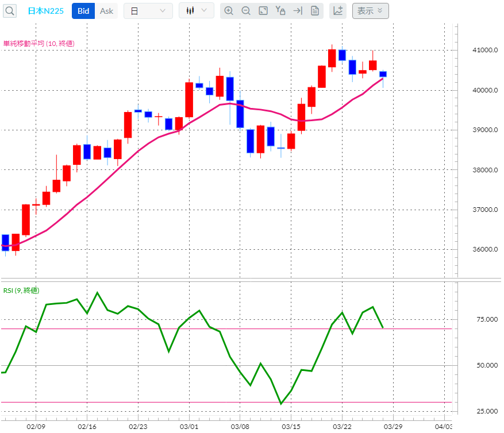The width and height of the screenshot is (504, 433).
Task: Switch pricing to Ask mode
Action: (x=106, y=10)
